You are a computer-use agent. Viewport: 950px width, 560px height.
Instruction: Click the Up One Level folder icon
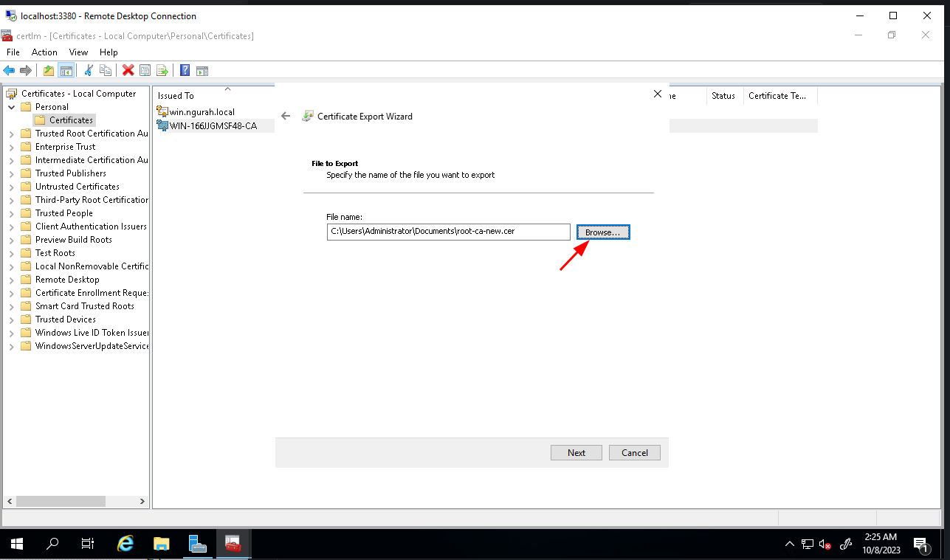point(49,70)
